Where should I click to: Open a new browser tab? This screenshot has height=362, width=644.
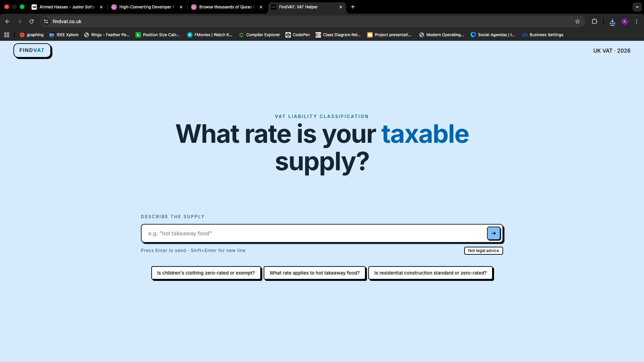353,7
